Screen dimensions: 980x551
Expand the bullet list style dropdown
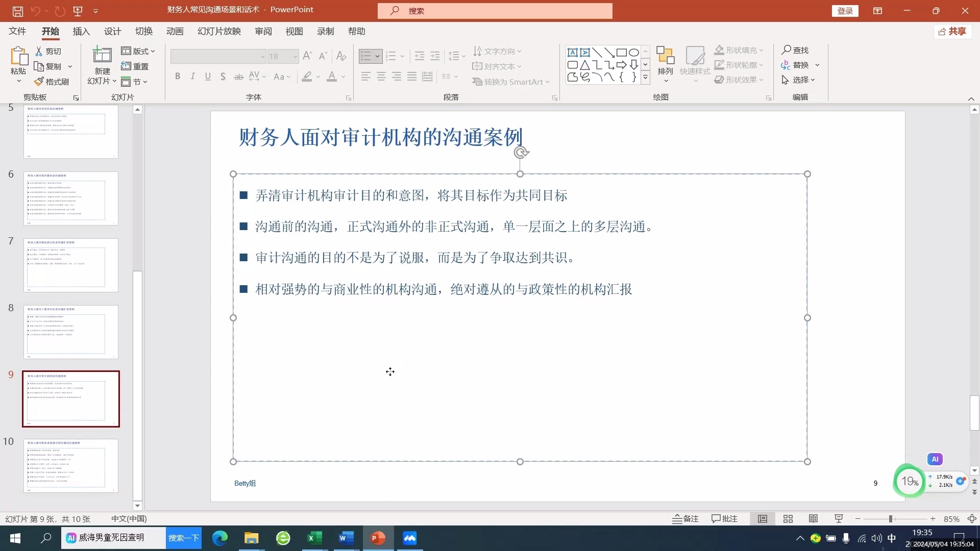(377, 56)
